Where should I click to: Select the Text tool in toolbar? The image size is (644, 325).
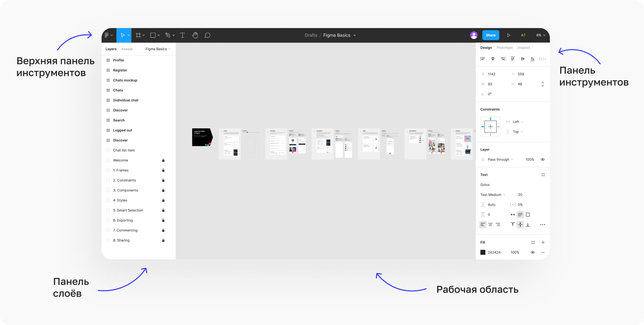tap(183, 35)
